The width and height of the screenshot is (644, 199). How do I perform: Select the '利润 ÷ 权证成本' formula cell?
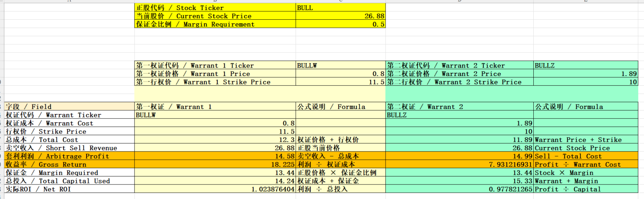[341, 164]
